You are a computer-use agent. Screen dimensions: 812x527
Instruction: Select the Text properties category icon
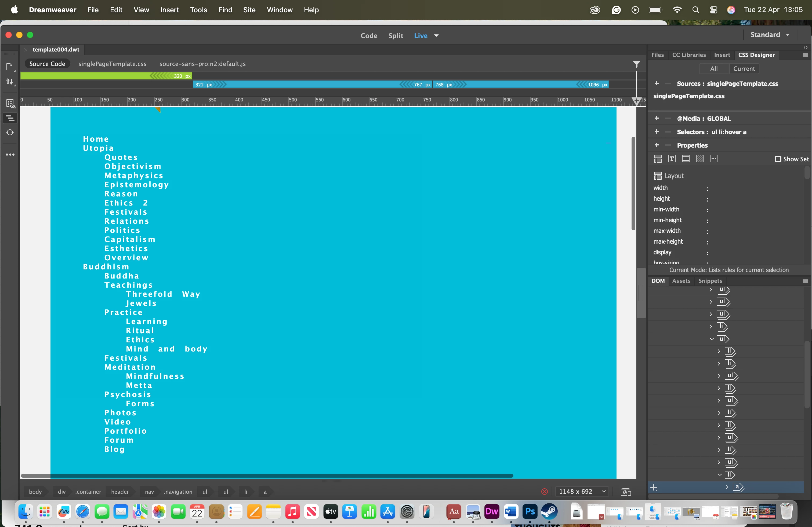click(x=672, y=159)
